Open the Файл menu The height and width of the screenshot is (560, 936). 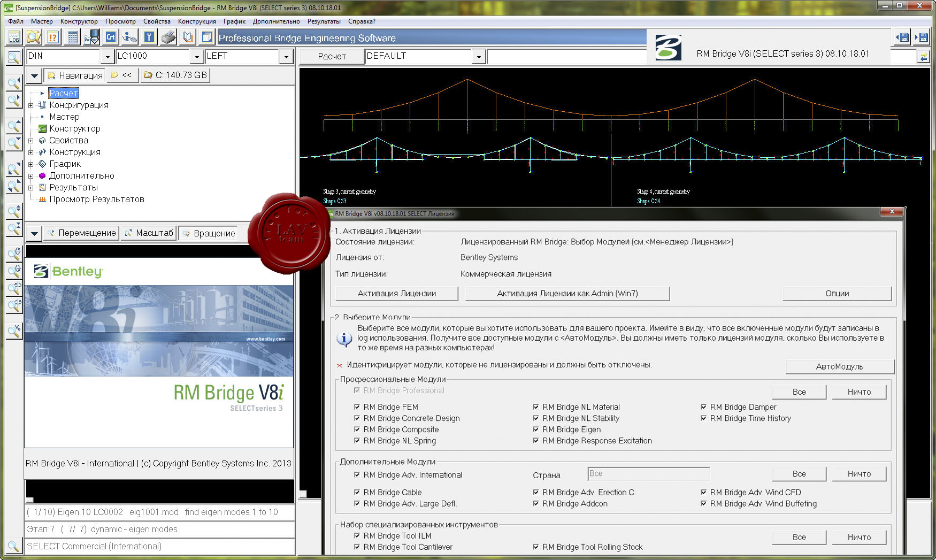click(x=16, y=21)
